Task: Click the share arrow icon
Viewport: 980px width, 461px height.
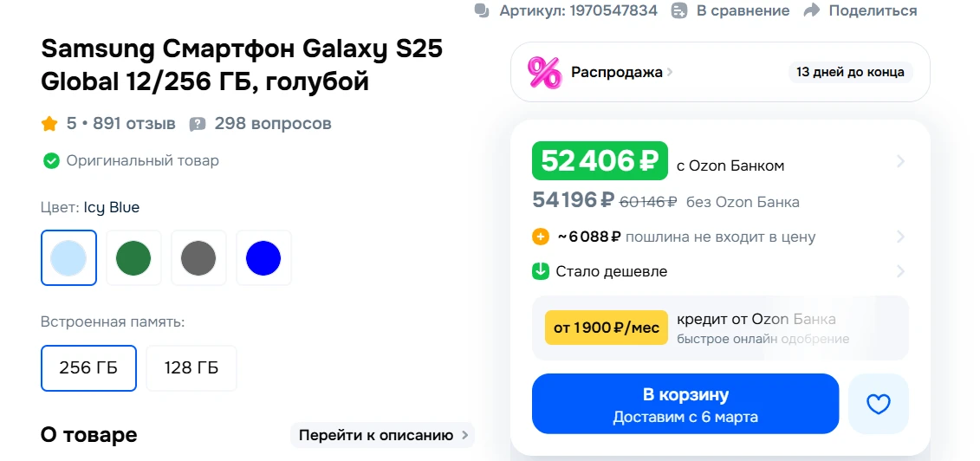Action: pos(811,10)
